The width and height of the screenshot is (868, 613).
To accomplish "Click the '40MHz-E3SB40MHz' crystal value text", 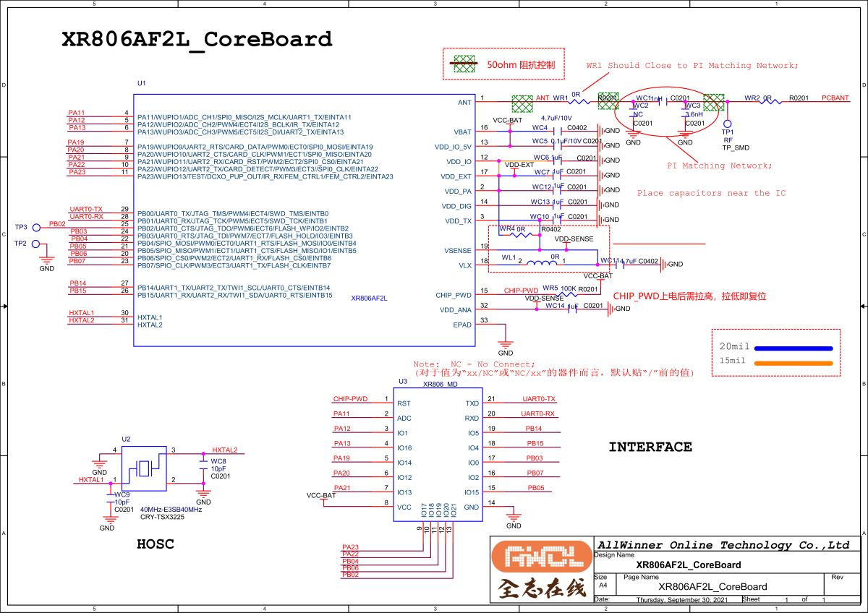I will 171,509.
